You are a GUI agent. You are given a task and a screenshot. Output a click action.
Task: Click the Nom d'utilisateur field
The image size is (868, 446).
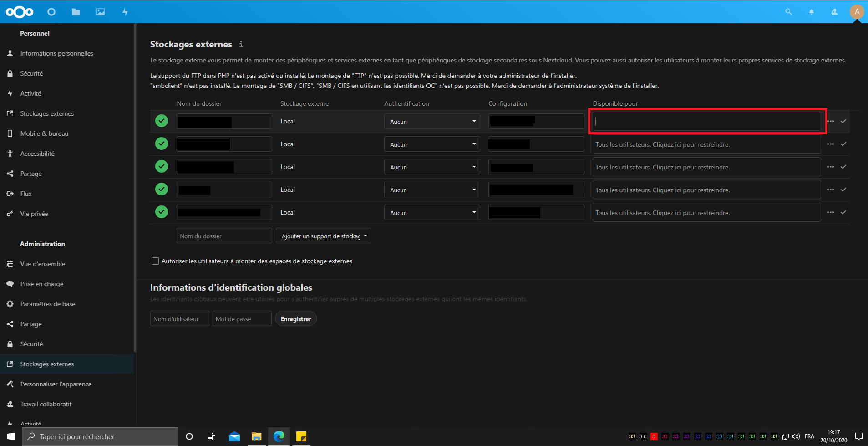(180, 319)
